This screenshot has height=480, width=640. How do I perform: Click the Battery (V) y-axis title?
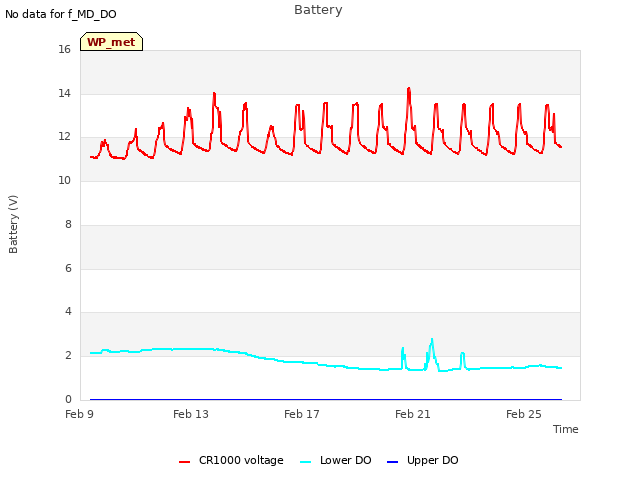point(13,224)
